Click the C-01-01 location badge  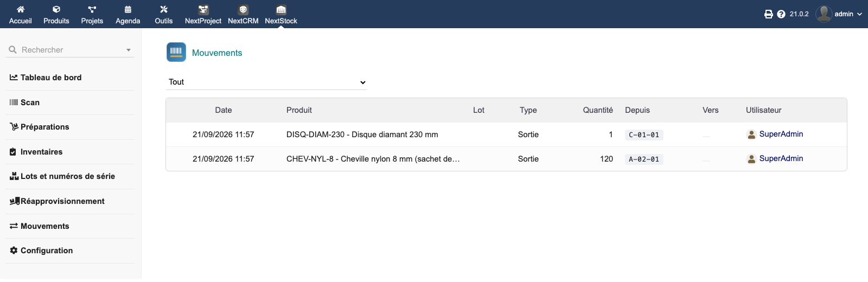pos(644,135)
